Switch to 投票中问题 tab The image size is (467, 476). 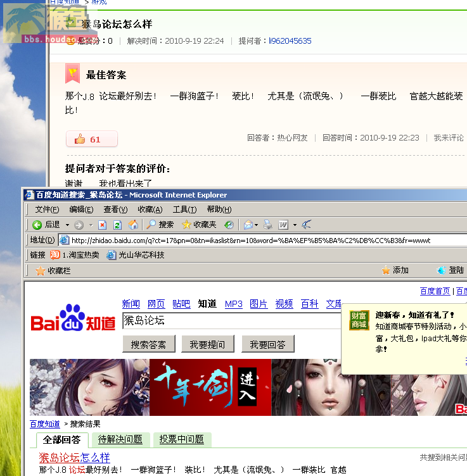(x=182, y=439)
